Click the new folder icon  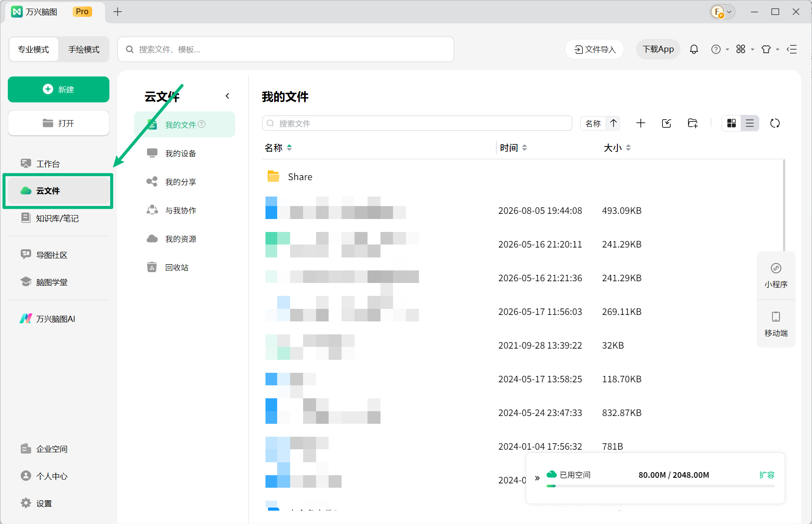tap(692, 123)
